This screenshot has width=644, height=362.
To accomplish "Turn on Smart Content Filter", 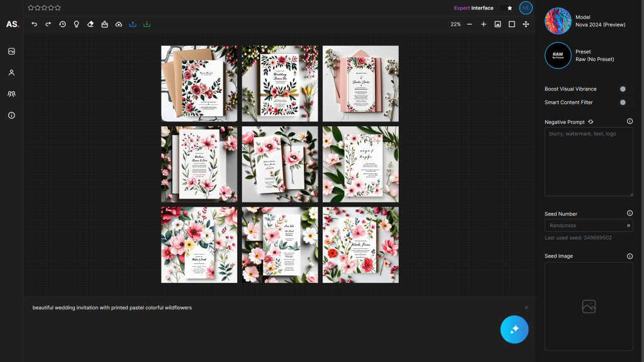I will tap(625, 102).
